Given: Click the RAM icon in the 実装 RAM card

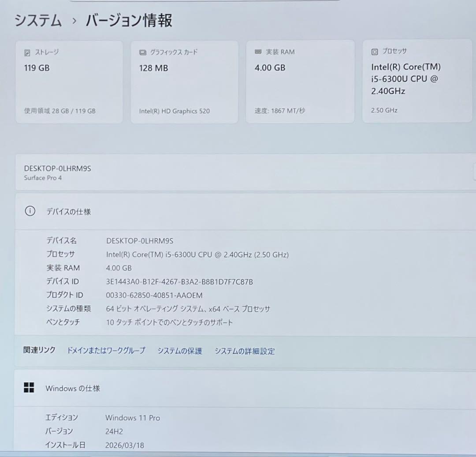Looking at the screenshot, I should (x=258, y=52).
